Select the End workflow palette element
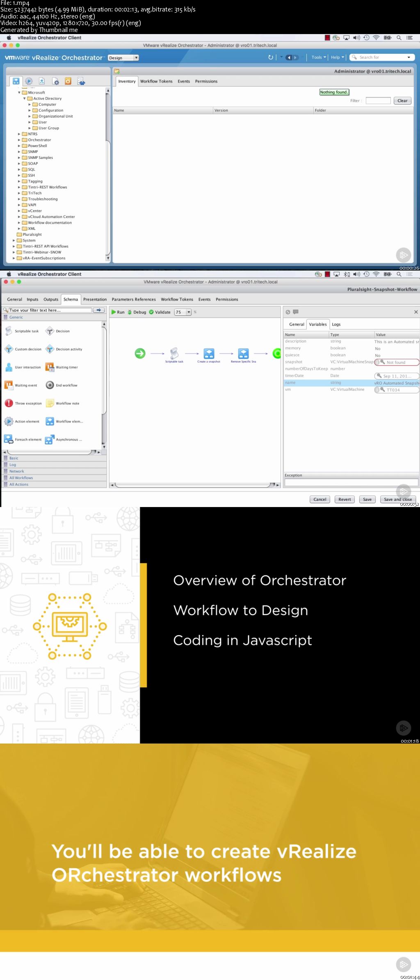Screen dimensions: 420x980 pos(62,385)
